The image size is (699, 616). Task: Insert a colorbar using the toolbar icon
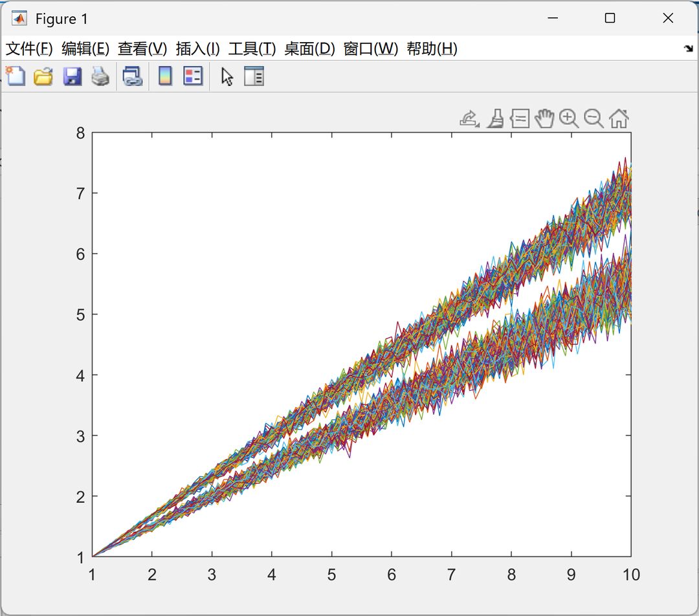[x=166, y=76]
